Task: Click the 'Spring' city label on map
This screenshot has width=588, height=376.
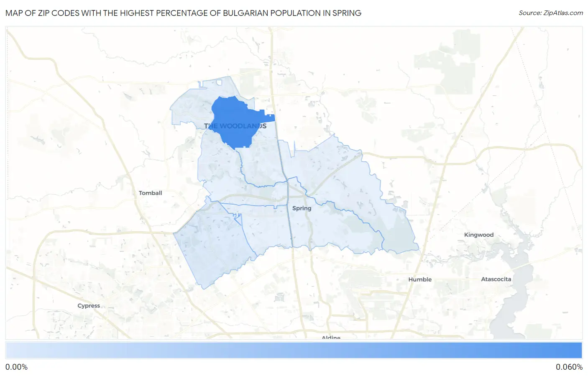Action: (x=302, y=208)
